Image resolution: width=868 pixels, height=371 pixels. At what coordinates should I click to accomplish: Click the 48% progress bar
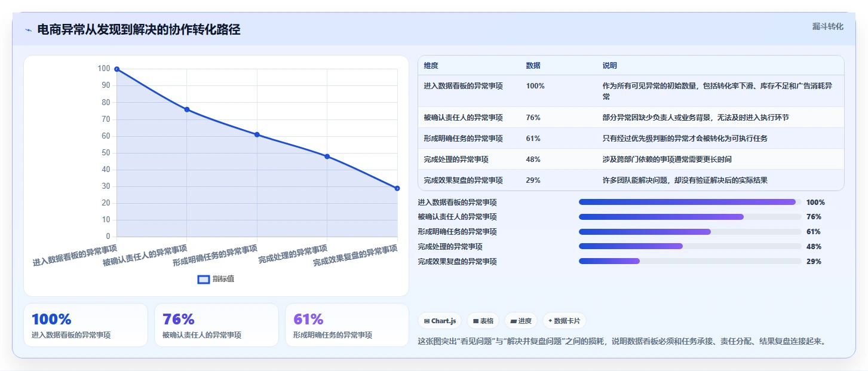pyautogui.click(x=690, y=246)
